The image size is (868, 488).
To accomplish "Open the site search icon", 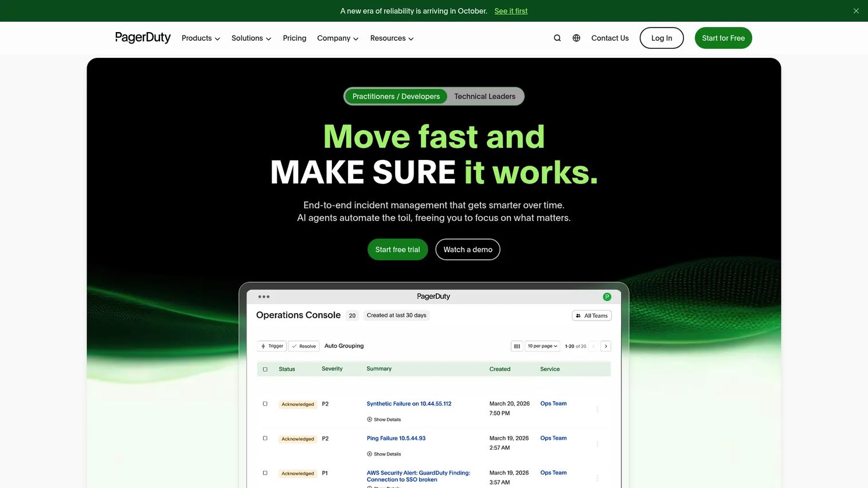I will 557,38.
